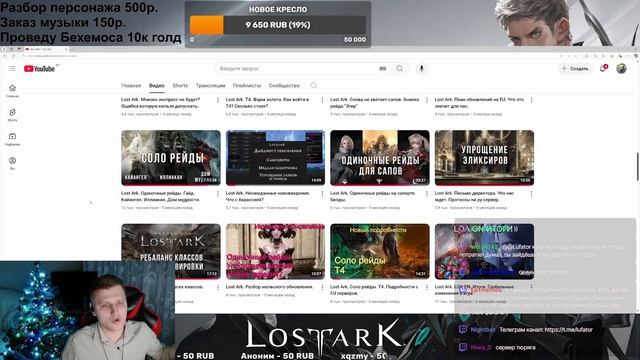The height and width of the screenshot is (360, 640).
Task: Open options for План обновлений на EU video
Action: click(531, 100)
